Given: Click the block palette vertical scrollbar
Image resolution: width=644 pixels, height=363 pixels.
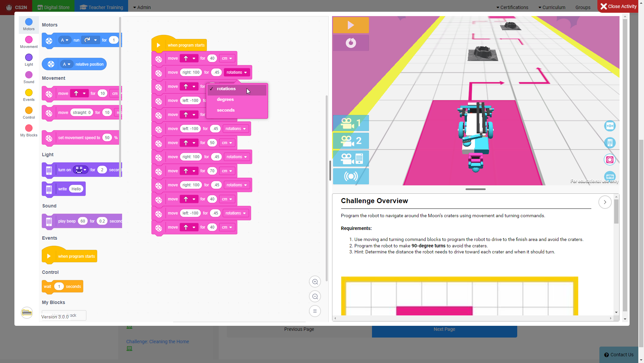Looking at the screenshot, I should (120, 97).
